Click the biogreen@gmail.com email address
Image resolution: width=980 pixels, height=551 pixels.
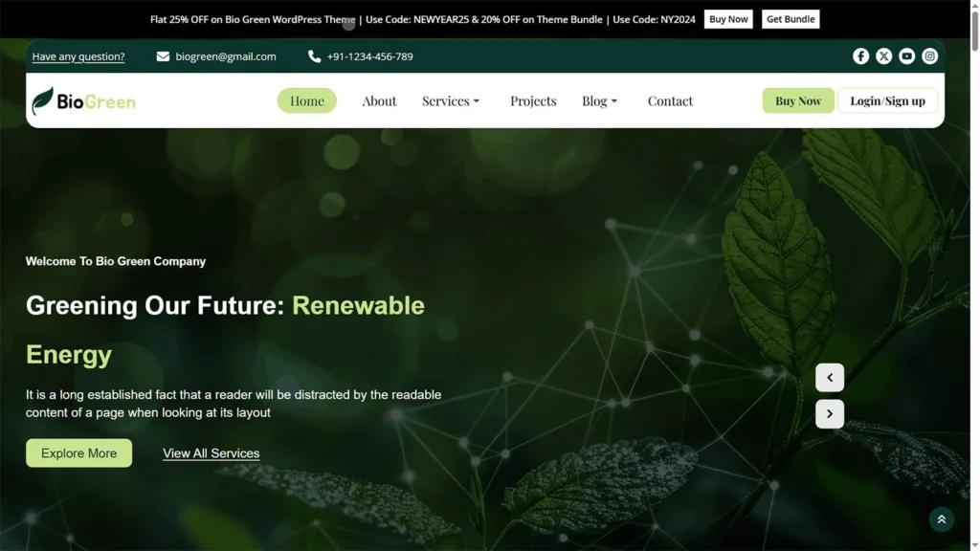(226, 56)
